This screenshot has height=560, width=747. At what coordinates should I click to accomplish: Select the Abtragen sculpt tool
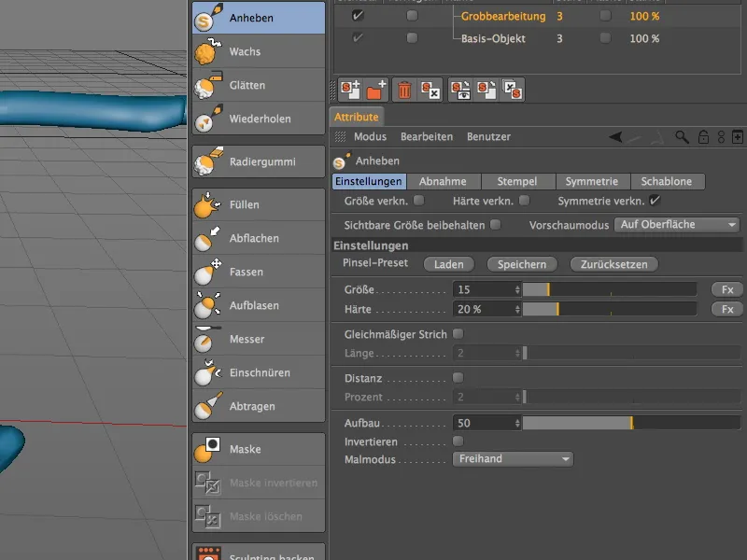click(x=259, y=407)
